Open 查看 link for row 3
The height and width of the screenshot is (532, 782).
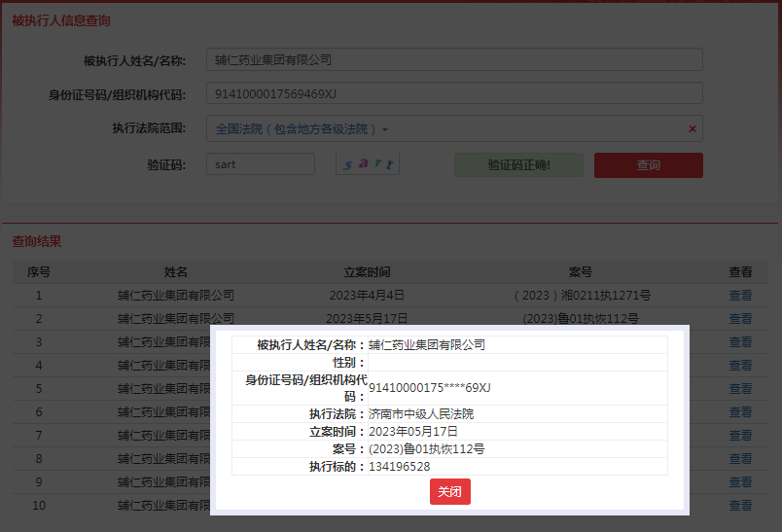click(740, 342)
